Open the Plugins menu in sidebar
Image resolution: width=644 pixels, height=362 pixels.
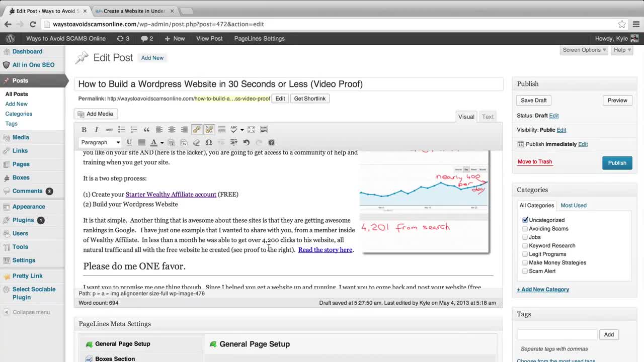[23, 220]
